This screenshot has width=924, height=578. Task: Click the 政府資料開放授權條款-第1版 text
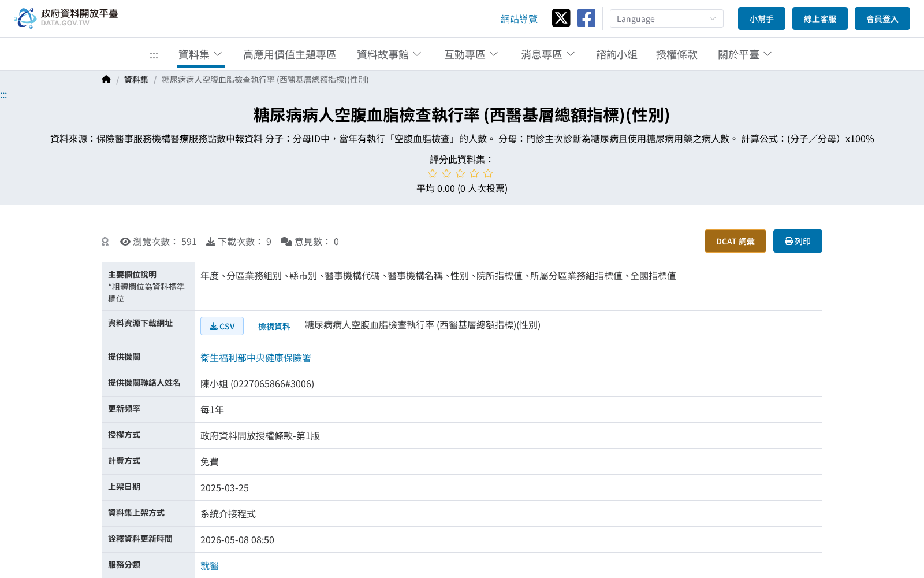click(260, 436)
